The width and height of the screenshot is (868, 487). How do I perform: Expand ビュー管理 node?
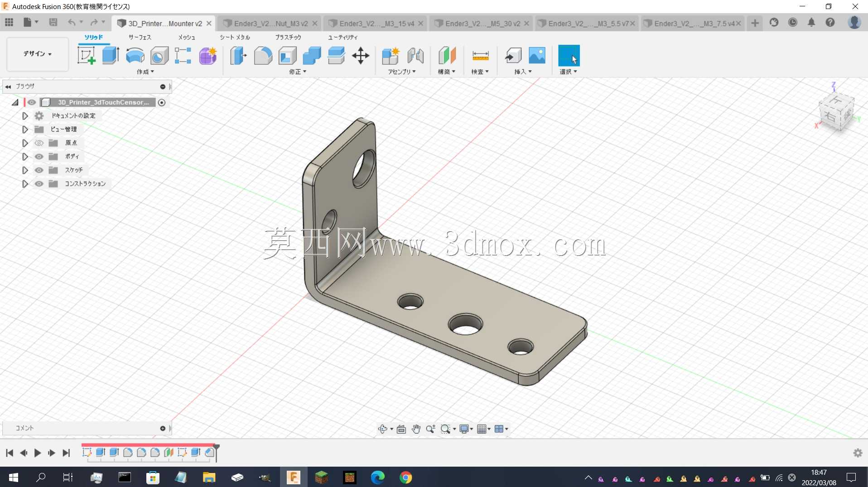[x=25, y=129]
